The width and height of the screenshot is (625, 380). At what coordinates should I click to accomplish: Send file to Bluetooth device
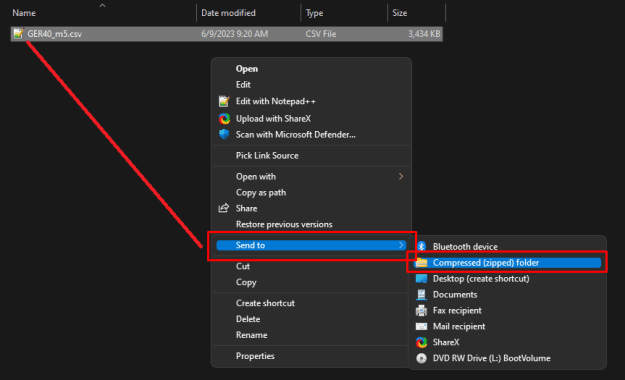pos(465,246)
